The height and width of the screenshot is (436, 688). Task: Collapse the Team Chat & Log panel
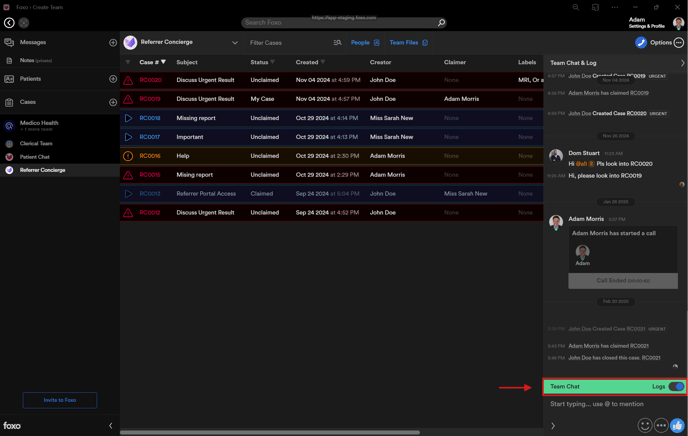coord(682,63)
